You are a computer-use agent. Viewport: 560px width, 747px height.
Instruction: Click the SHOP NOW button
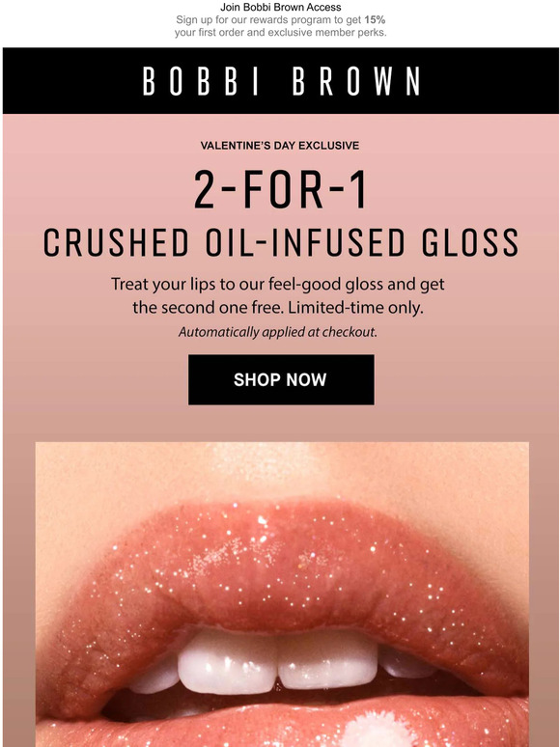(x=281, y=379)
